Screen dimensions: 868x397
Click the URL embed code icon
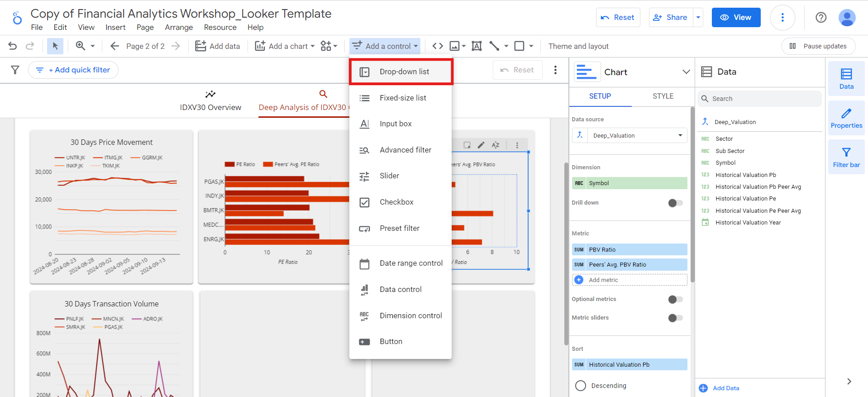[438, 46]
